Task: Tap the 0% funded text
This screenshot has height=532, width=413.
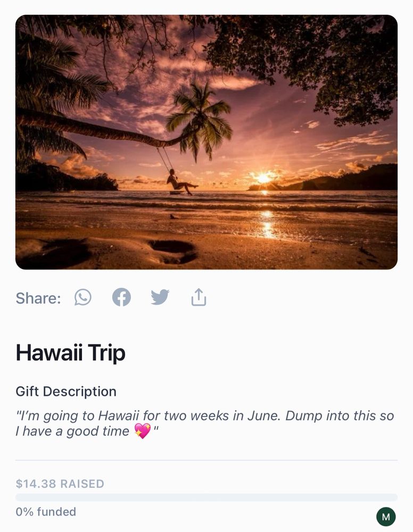Action: [46, 512]
